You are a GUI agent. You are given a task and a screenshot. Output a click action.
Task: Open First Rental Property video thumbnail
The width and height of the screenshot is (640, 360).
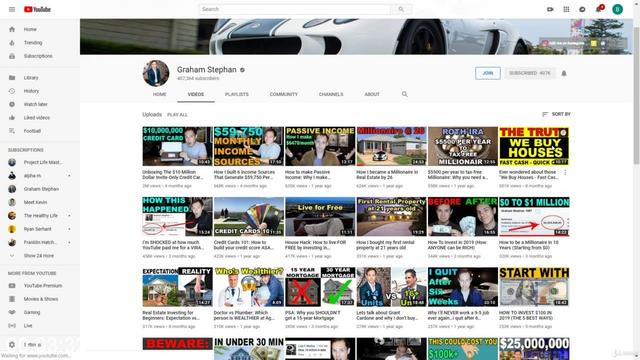(x=391, y=216)
